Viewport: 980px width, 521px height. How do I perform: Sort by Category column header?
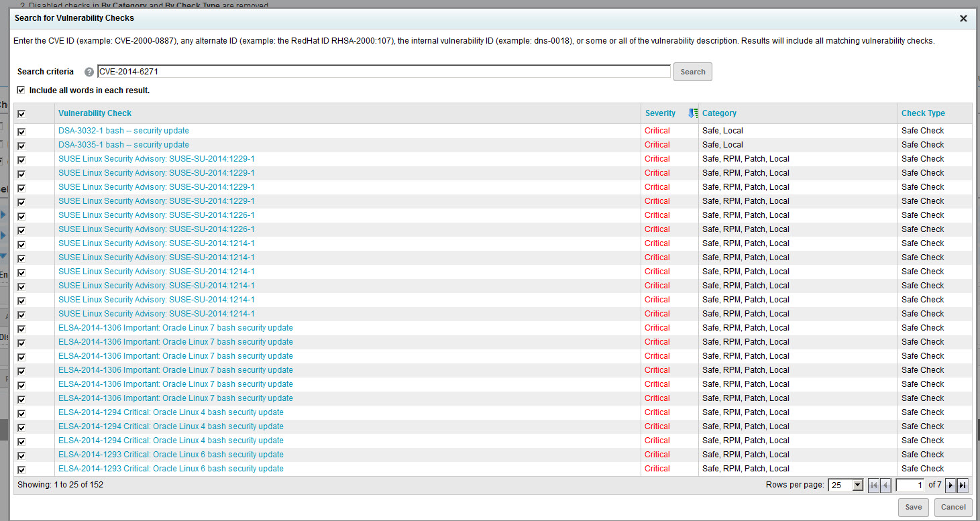point(719,113)
